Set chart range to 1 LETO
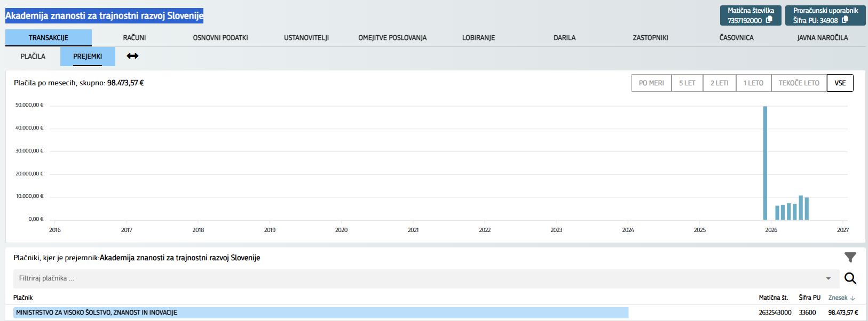868x321 pixels. coord(753,83)
